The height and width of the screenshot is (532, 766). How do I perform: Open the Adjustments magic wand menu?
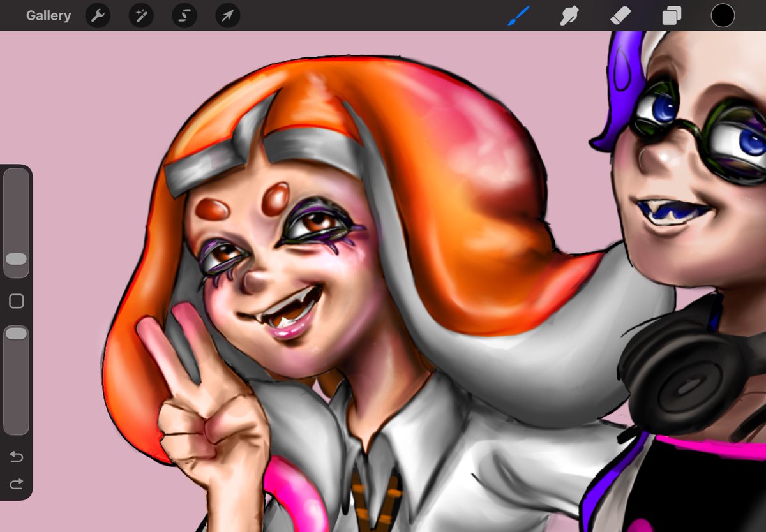[141, 16]
